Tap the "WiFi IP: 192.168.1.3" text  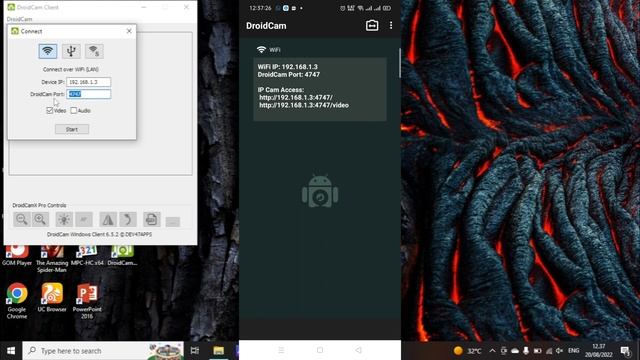(x=287, y=67)
